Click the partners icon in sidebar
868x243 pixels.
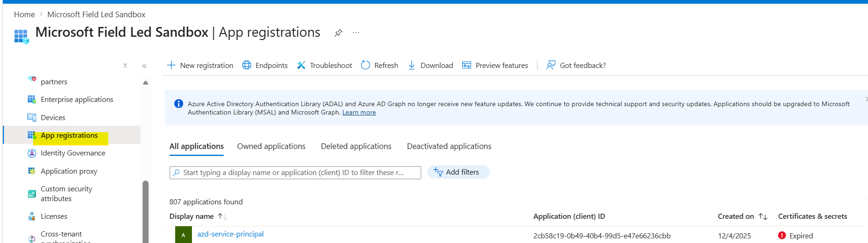tap(32, 79)
